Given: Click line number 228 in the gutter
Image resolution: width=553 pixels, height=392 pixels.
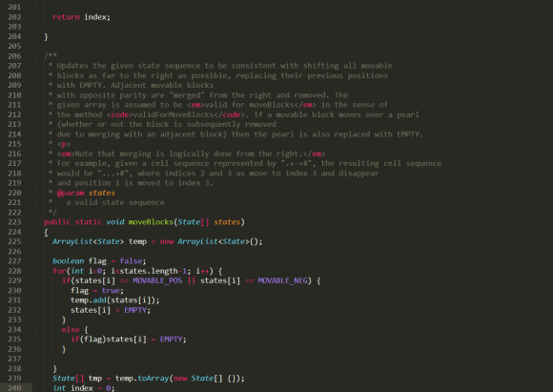Looking at the screenshot, I should (x=14, y=271).
